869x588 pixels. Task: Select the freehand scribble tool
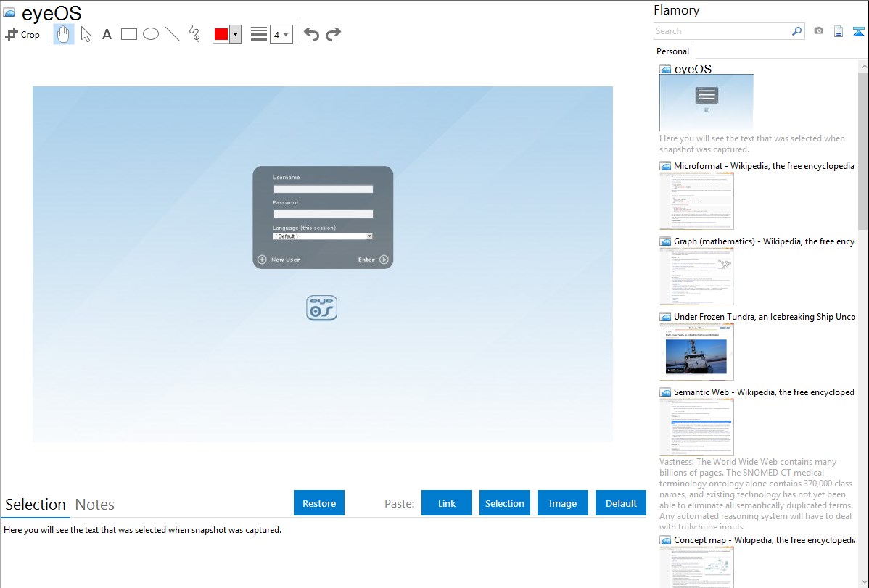point(194,34)
